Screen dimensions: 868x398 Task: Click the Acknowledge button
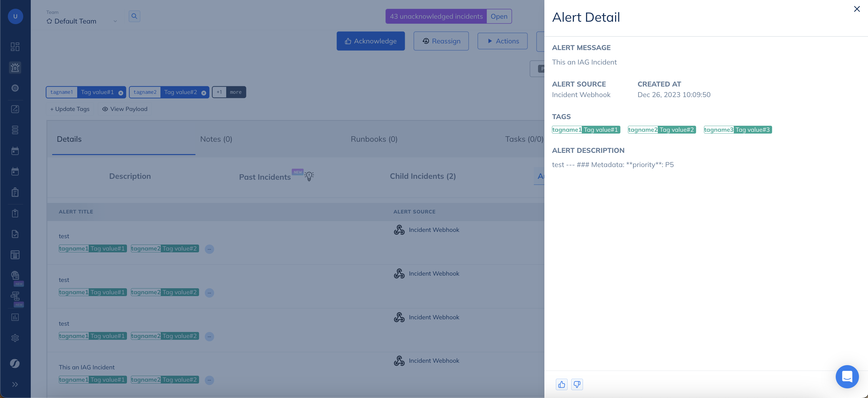click(370, 41)
